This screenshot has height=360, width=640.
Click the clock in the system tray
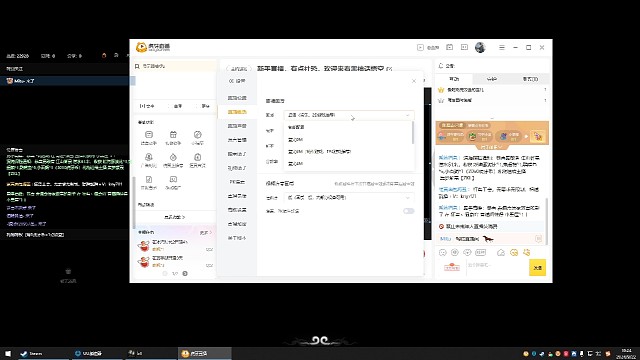click(625, 353)
